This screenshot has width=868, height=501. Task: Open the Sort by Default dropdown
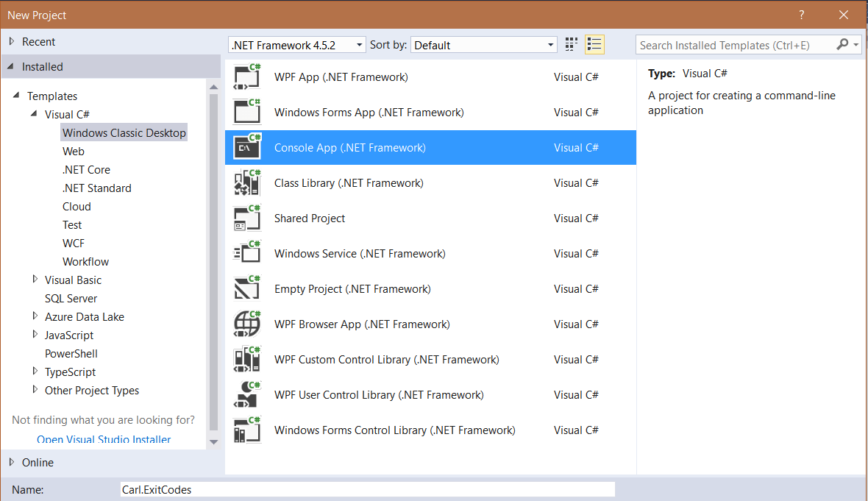point(483,45)
